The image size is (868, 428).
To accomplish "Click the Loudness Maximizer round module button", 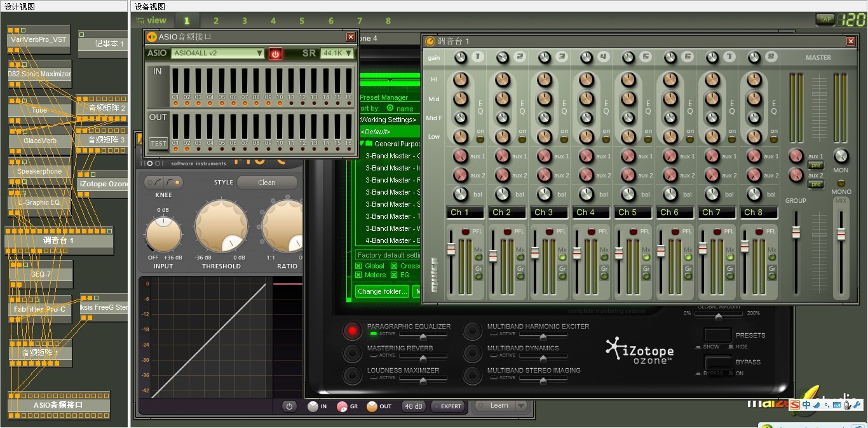I will point(351,374).
